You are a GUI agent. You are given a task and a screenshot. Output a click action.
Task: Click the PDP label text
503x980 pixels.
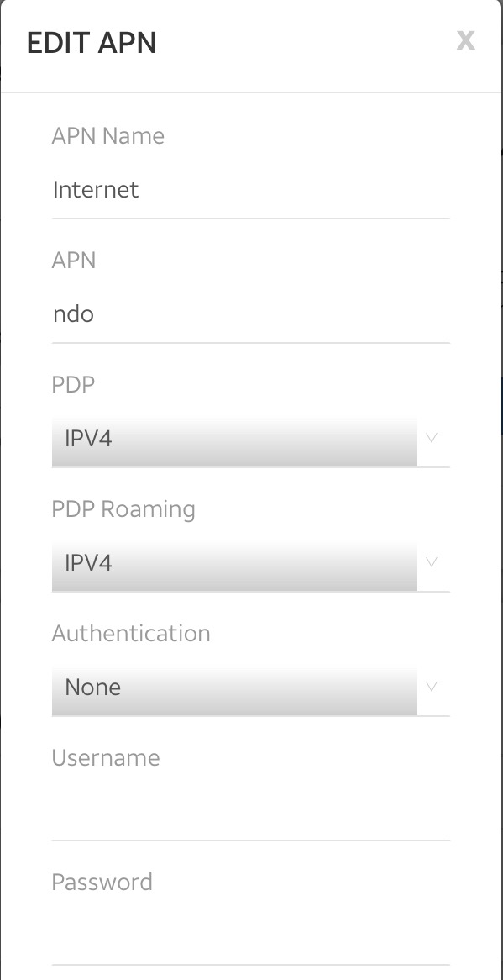click(x=73, y=384)
